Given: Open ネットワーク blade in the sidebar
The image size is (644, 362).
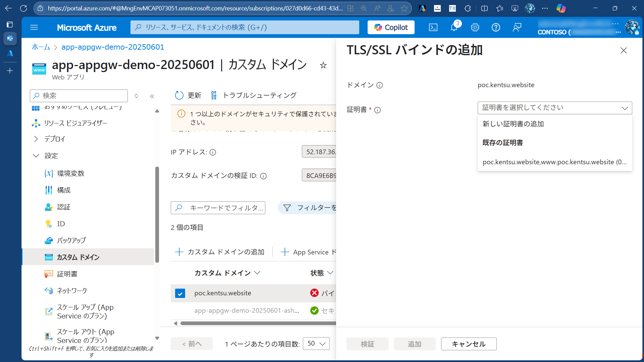Looking at the screenshot, I should [x=71, y=290].
